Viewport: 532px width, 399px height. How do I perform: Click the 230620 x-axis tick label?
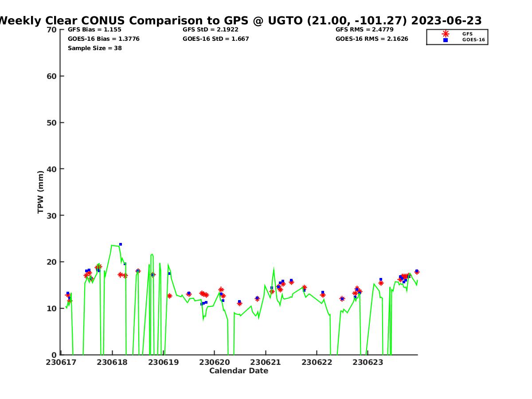pyautogui.click(x=215, y=362)
